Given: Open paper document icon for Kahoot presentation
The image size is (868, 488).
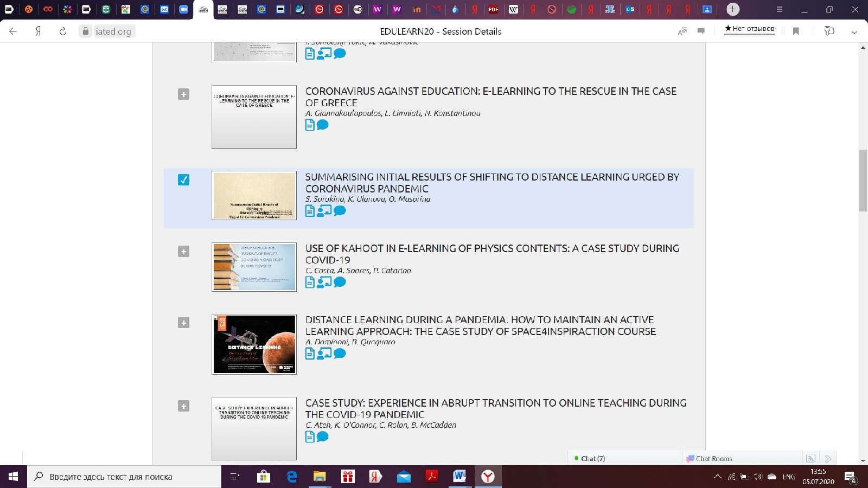Looking at the screenshot, I should coord(310,282).
